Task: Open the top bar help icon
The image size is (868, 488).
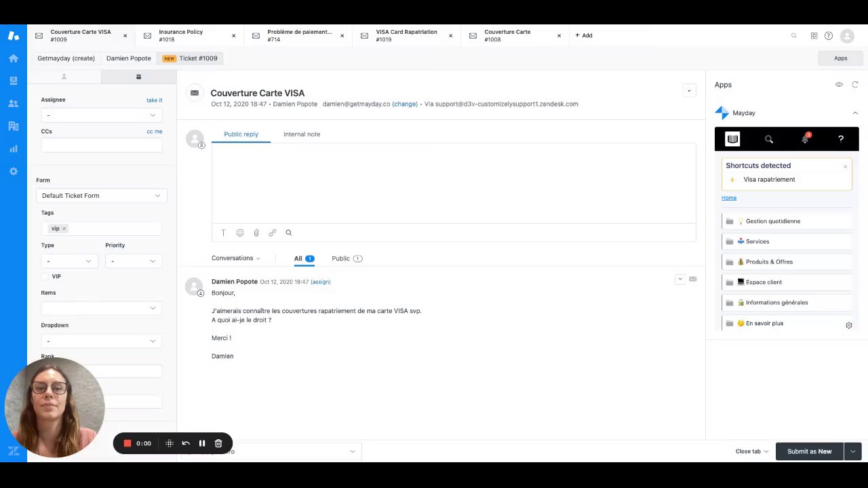Action: pyautogui.click(x=829, y=36)
